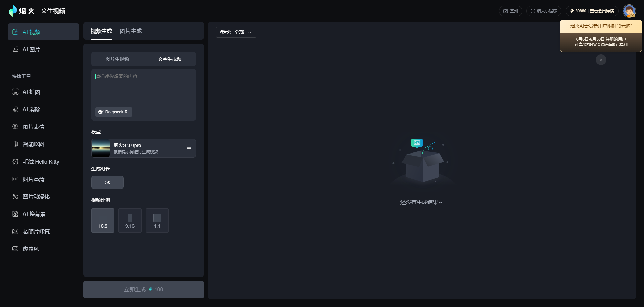Click the model swap arrows icon
Image resolution: width=644 pixels, height=307 pixels.
(x=189, y=148)
